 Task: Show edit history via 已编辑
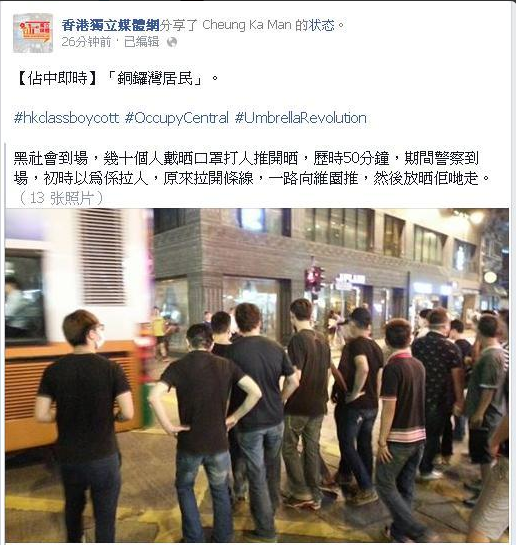point(142,42)
